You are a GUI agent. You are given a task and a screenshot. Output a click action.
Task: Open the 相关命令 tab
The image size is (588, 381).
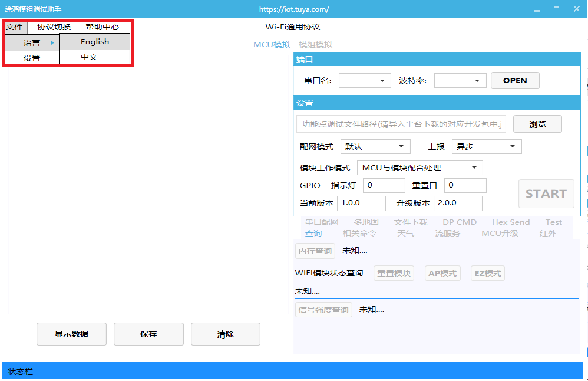(x=359, y=234)
